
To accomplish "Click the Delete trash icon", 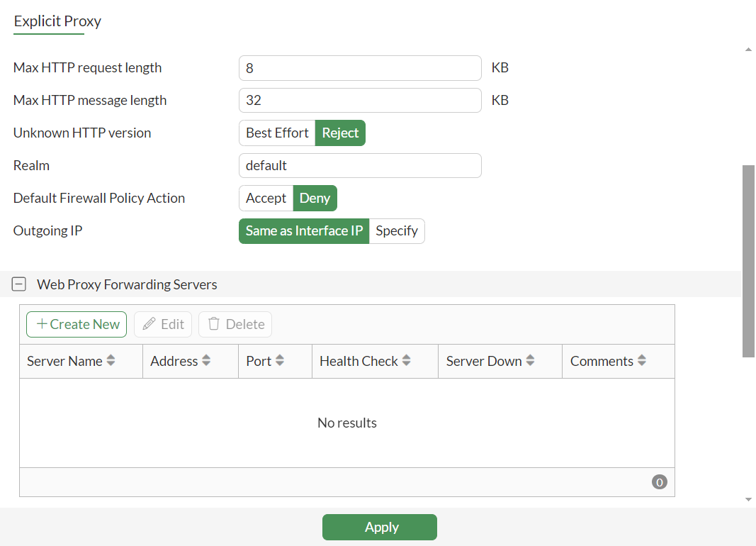I will 213,324.
